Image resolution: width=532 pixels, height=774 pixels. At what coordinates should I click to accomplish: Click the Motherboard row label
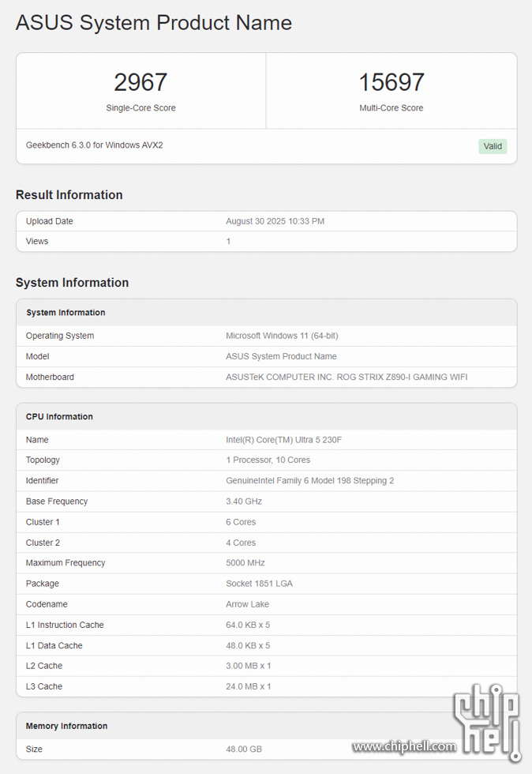[x=50, y=378]
